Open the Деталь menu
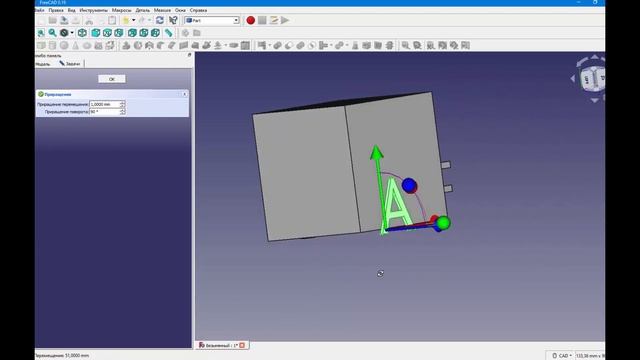Image resolution: width=640 pixels, height=360 pixels. tap(142, 10)
